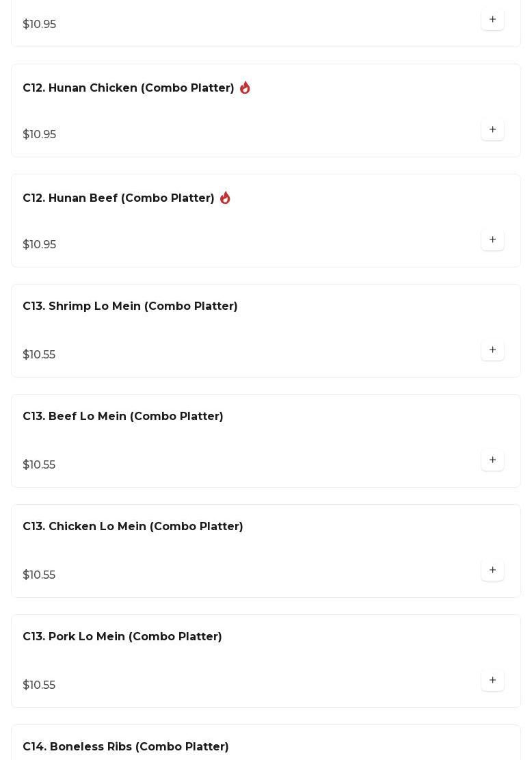Add C12. Hunan Beef combo to cart

point(492,240)
